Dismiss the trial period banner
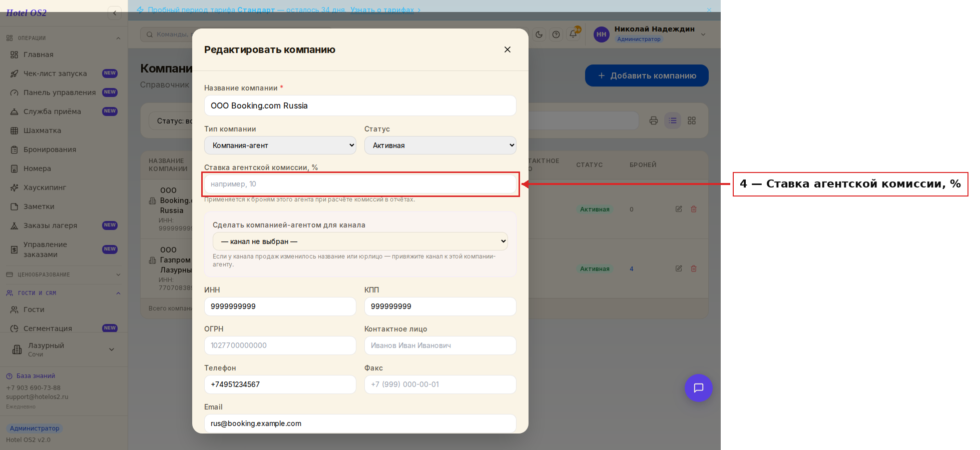980x450 pixels. [x=709, y=10]
